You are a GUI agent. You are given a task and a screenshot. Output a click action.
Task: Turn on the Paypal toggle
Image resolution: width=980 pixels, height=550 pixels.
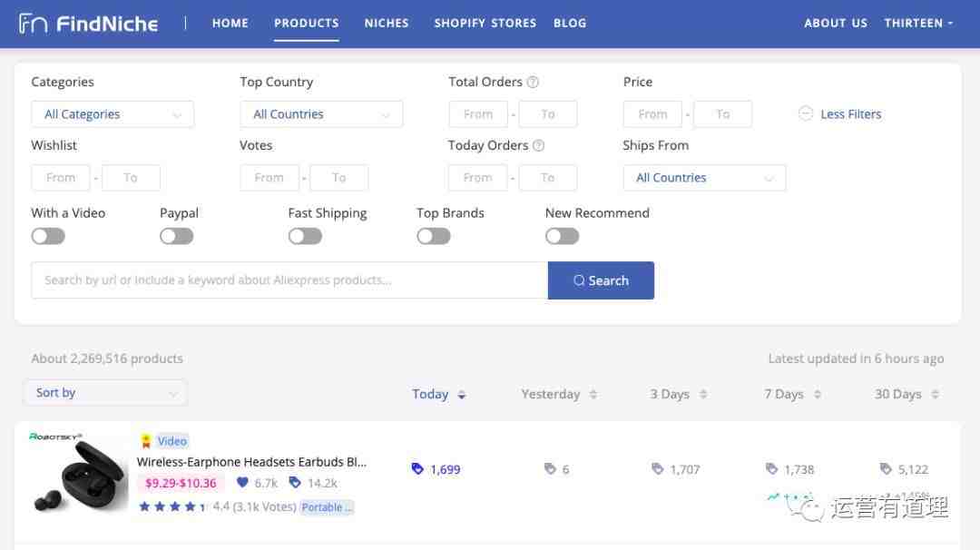[x=176, y=236]
